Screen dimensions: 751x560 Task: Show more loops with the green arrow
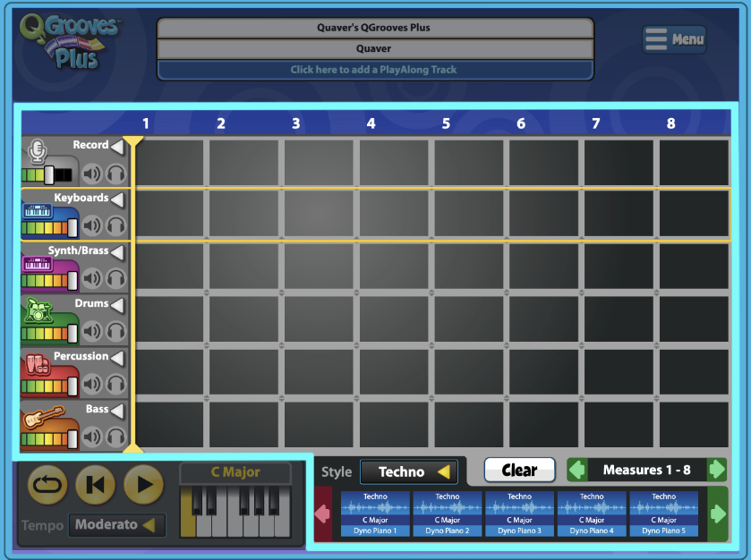(718, 513)
